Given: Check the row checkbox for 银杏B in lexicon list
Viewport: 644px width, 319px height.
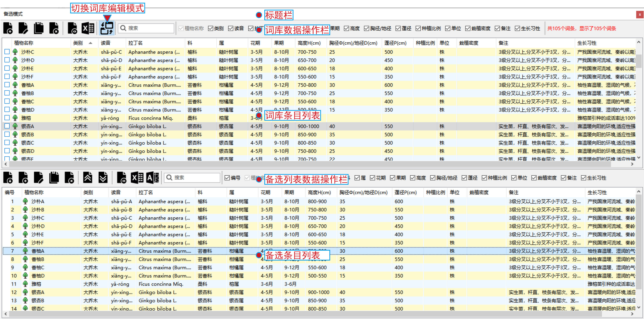Looking at the screenshot, I should coord(7,134).
